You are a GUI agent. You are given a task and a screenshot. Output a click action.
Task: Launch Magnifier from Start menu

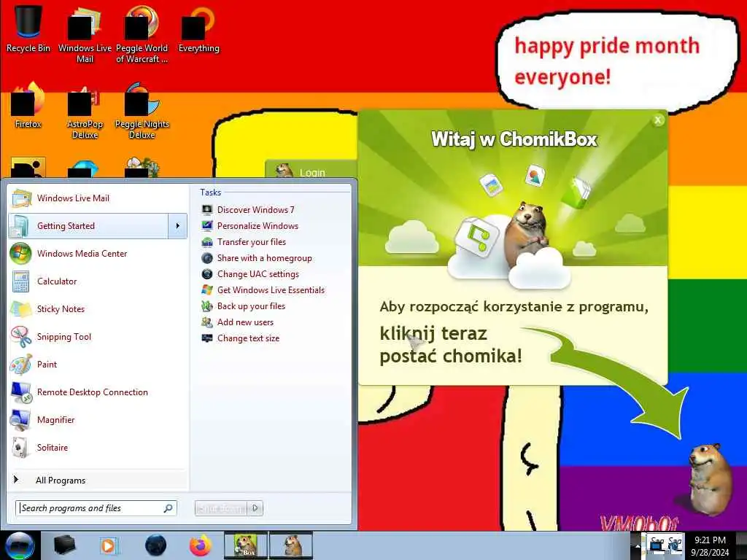click(98, 419)
